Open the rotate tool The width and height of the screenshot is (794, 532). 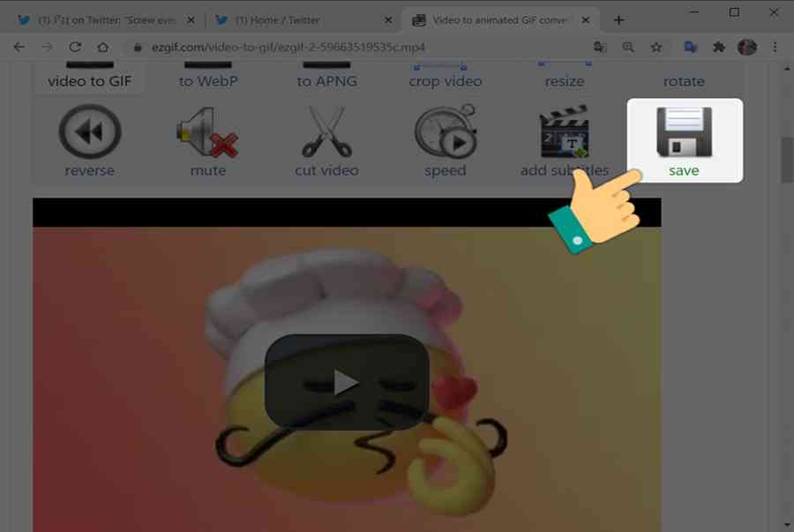(x=684, y=81)
